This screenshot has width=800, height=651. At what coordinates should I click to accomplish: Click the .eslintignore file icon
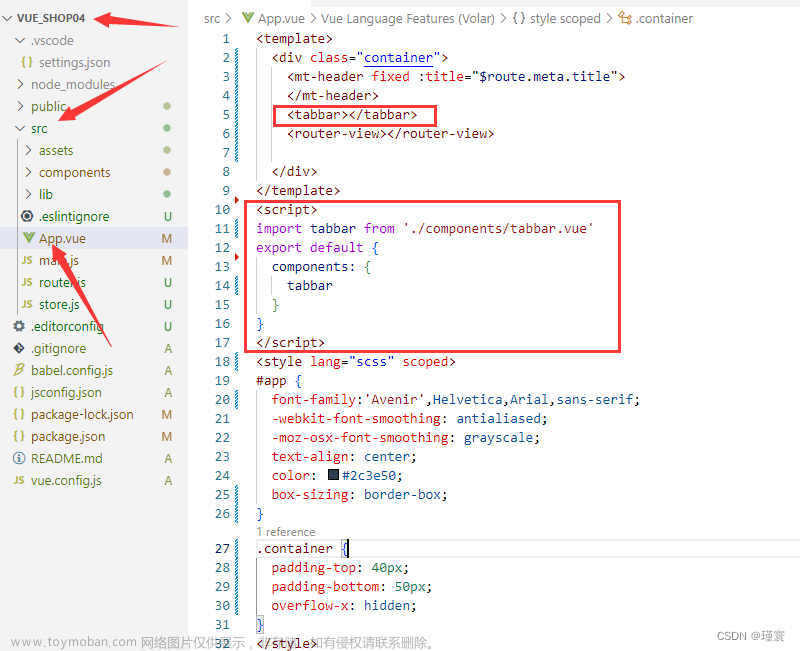pos(27,216)
